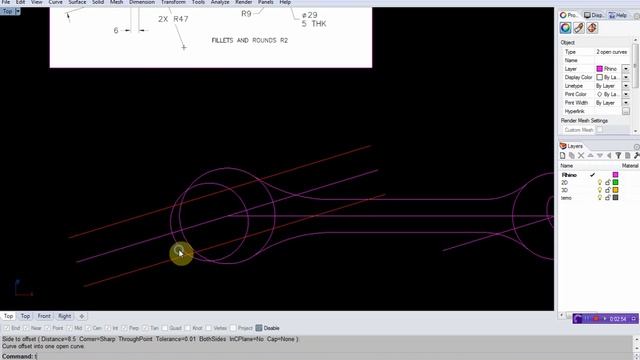Change the 2D layer green color swatch
This screenshot has width=640, height=360.
616,182
